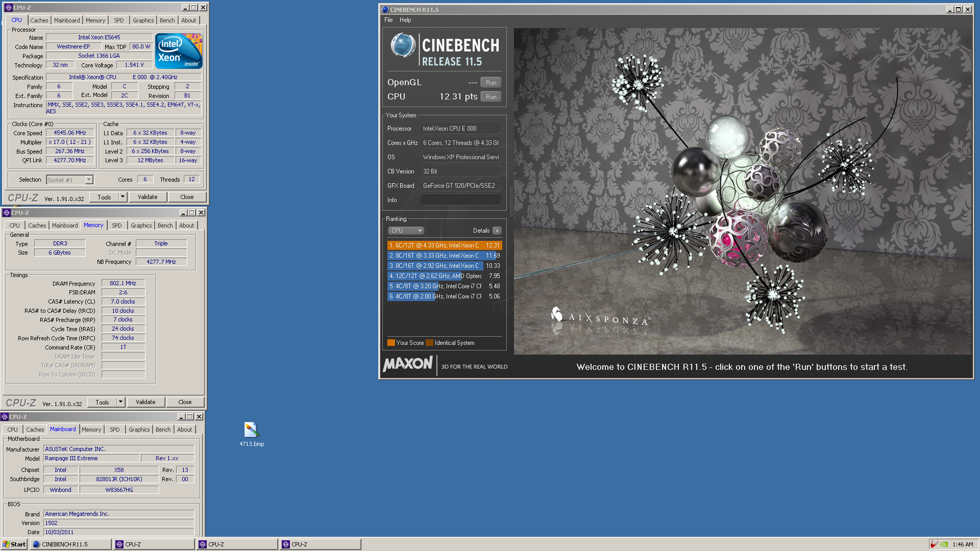
Task: Open SPD tab in top CPU-Z window
Action: click(119, 20)
